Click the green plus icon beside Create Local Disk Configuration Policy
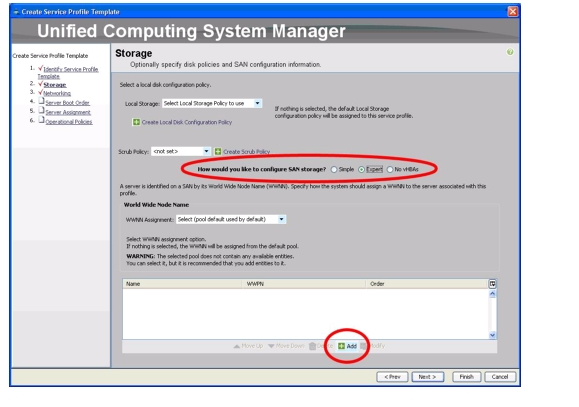The height and width of the screenshot is (407, 579). (136, 122)
